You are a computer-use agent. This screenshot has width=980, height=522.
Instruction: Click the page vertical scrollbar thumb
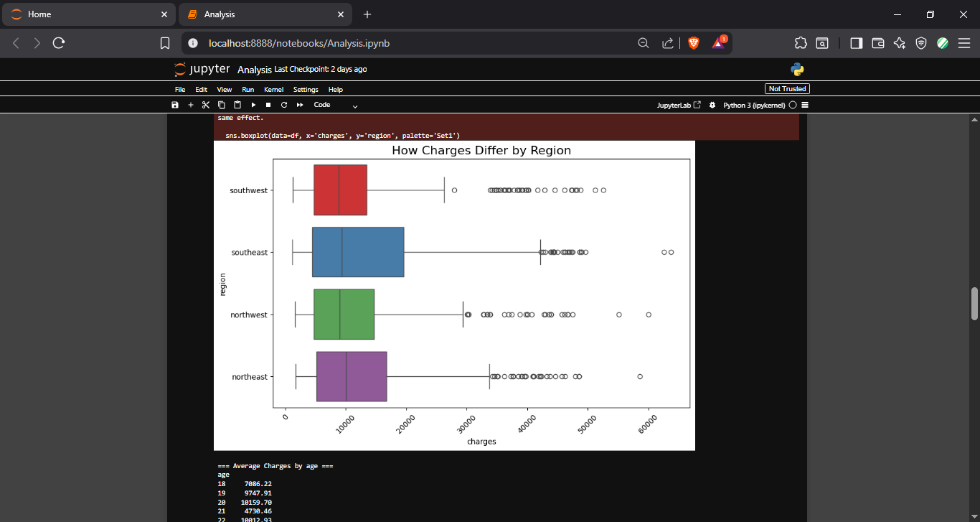pyautogui.click(x=974, y=304)
